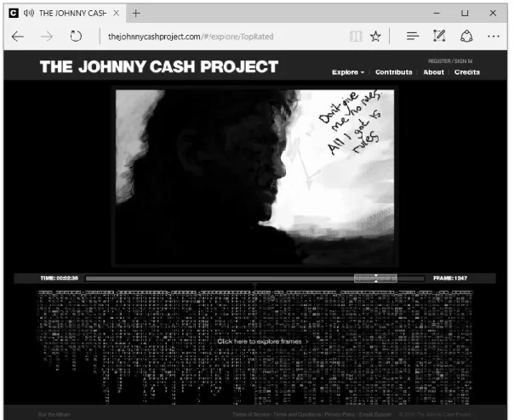The image size is (514, 420).
Task: Minimize the browser window
Action: [437, 13]
